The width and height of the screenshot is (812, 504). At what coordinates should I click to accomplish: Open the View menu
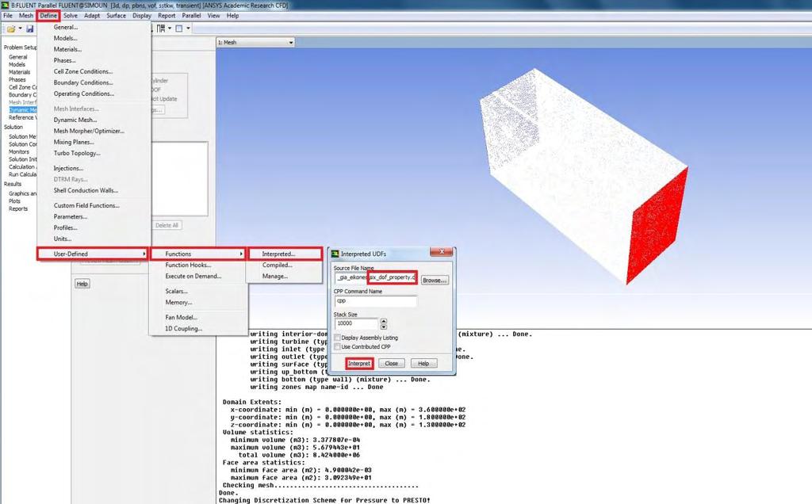pyautogui.click(x=213, y=16)
